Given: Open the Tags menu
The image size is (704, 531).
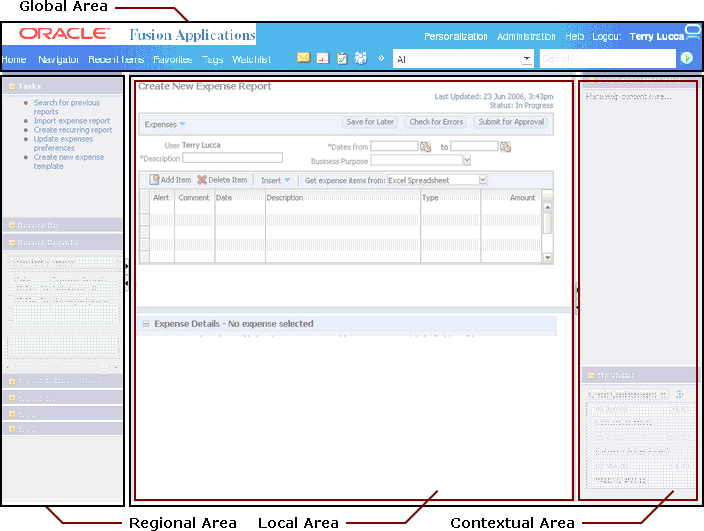Looking at the screenshot, I should click(212, 59).
